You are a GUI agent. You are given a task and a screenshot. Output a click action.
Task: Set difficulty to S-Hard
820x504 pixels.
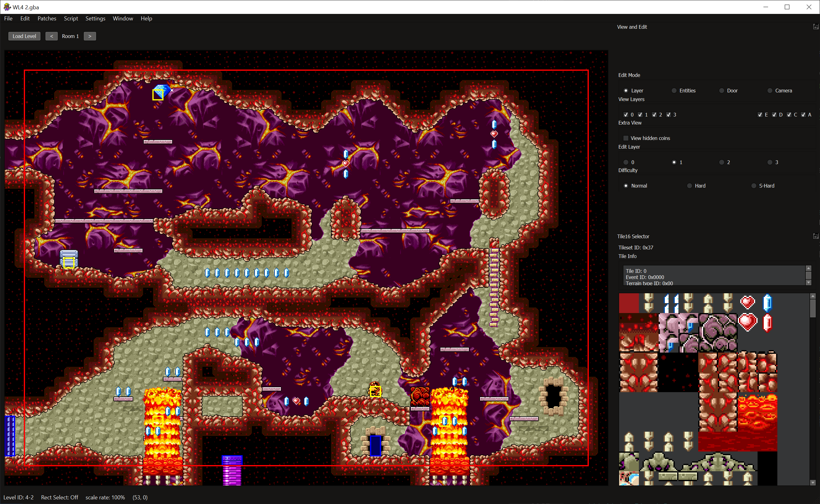click(x=754, y=186)
